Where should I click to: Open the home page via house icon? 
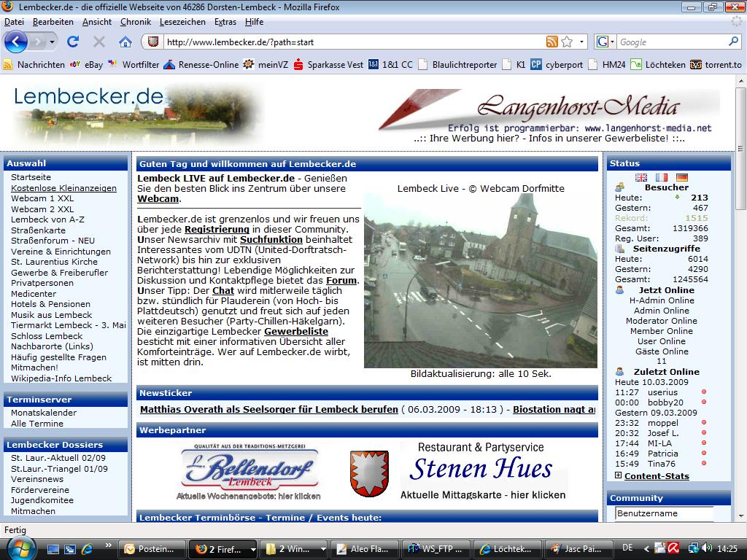125,42
